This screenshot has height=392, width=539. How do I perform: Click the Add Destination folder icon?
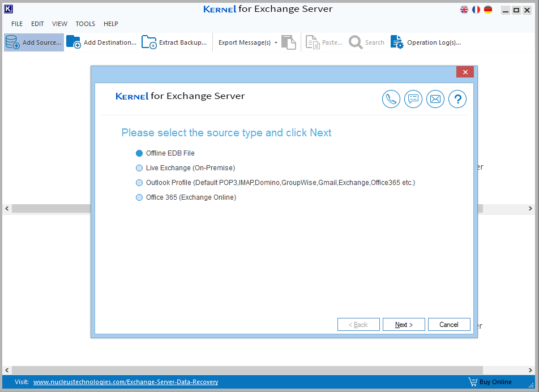click(x=74, y=42)
